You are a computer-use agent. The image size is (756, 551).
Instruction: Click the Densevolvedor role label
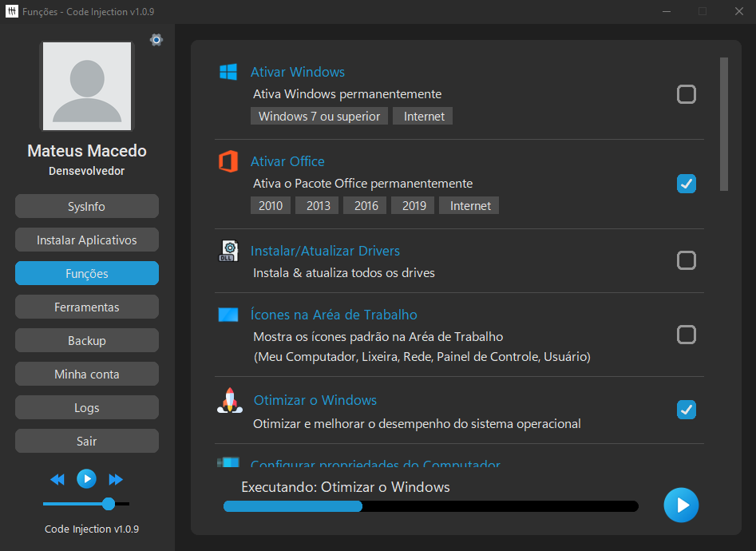87,171
